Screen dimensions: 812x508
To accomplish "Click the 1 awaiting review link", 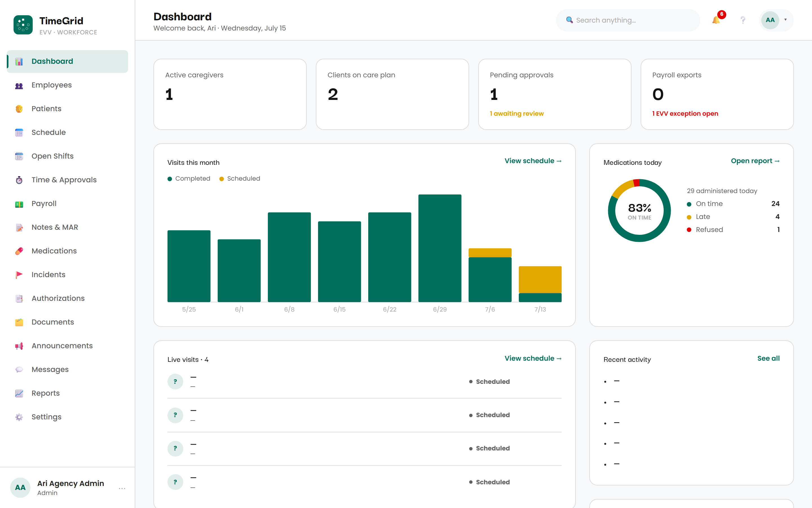I will [x=517, y=113].
